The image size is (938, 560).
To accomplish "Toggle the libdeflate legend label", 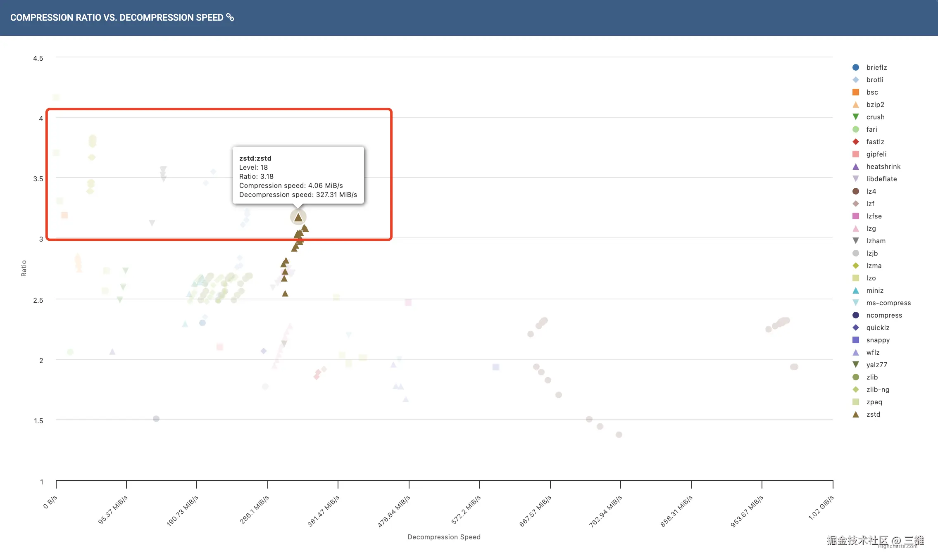I will [881, 179].
